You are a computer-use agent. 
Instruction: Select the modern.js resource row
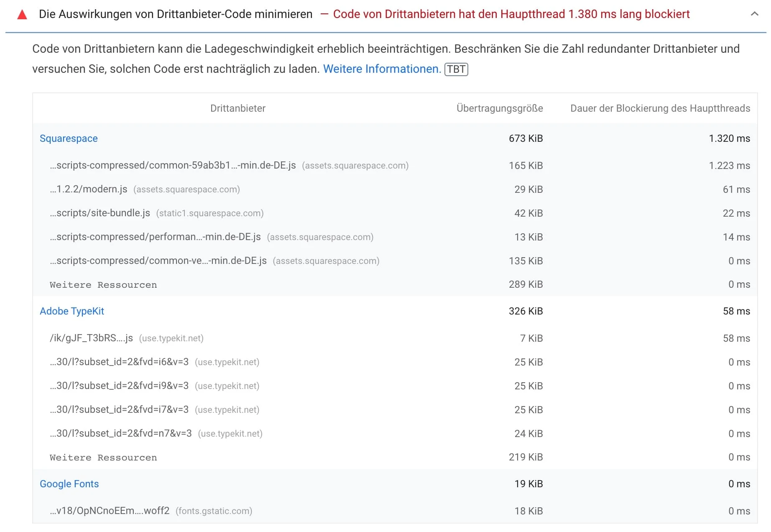(x=88, y=189)
